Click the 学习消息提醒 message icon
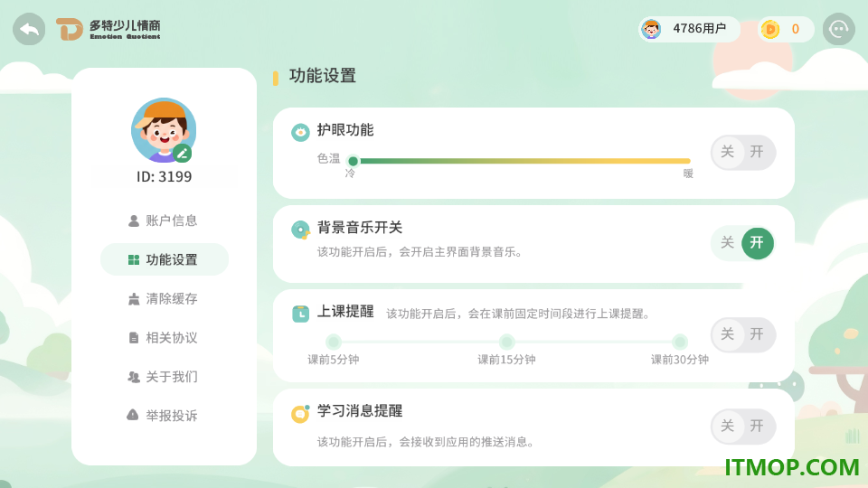Viewport: 868px width, 488px height. pos(300,413)
